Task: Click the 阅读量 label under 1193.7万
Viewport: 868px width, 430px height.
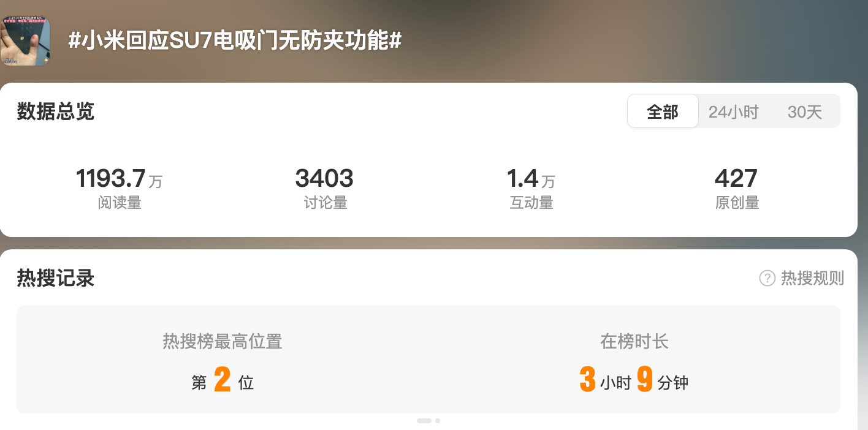Action: pos(120,203)
